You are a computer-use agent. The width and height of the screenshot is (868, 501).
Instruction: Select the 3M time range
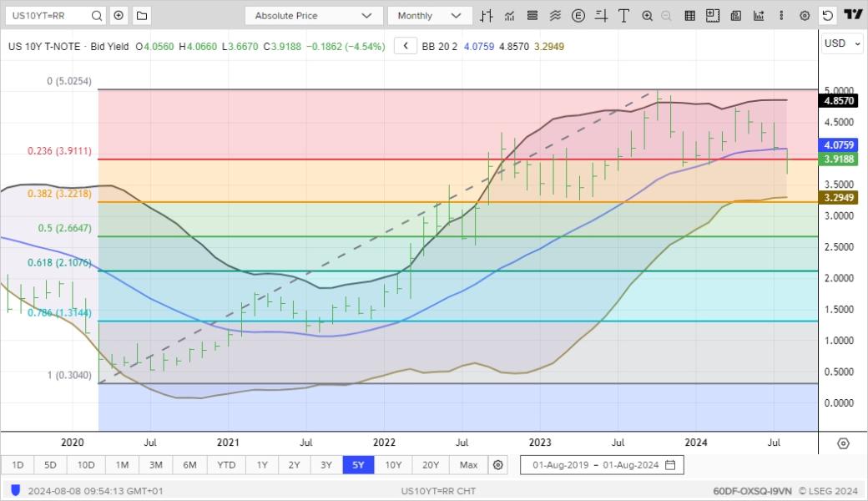click(156, 465)
